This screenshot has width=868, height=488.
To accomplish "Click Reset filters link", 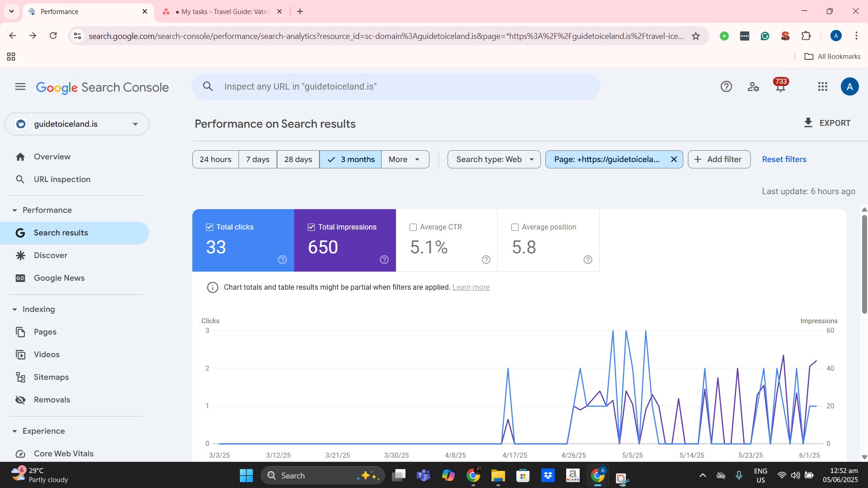I will pyautogui.click(x=784, y=159).
